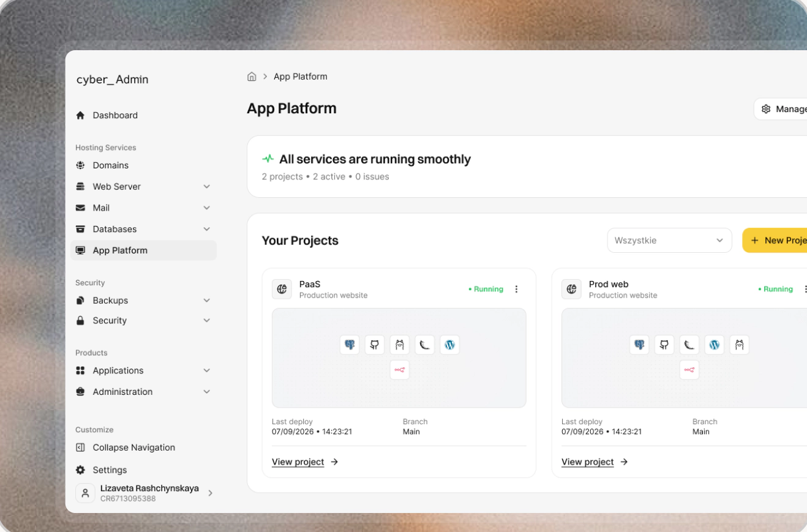Expand the Security submenu chevron
Screen dimensions: 807x532
[x=207, y=321]
